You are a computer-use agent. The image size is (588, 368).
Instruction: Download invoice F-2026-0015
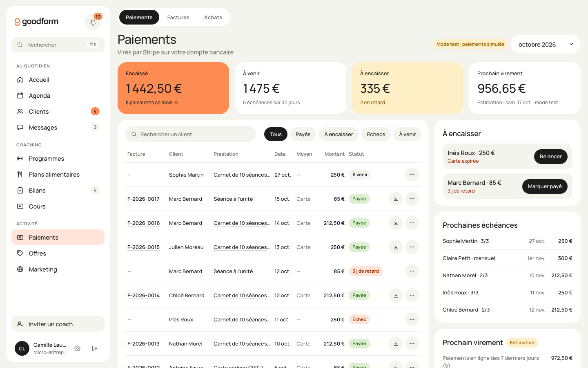pyautogui.click(x=396, y=247)
